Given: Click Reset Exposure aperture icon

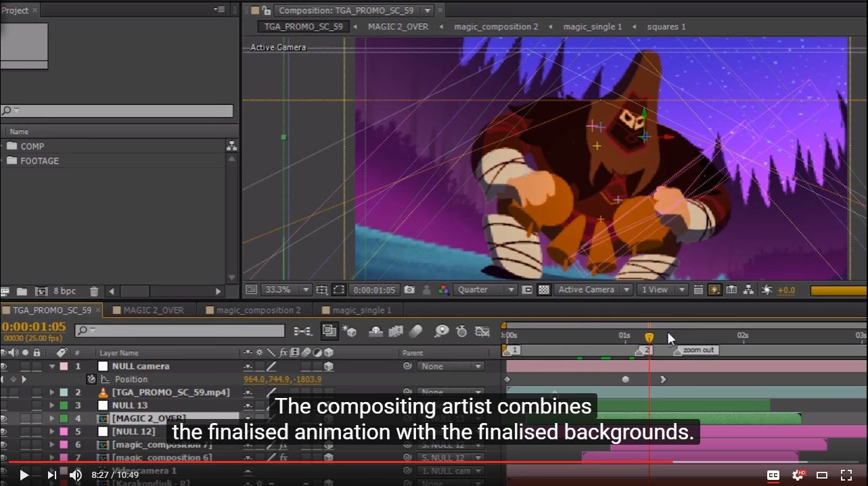Looking at the screenshot, I should click(x=767, y=290).
